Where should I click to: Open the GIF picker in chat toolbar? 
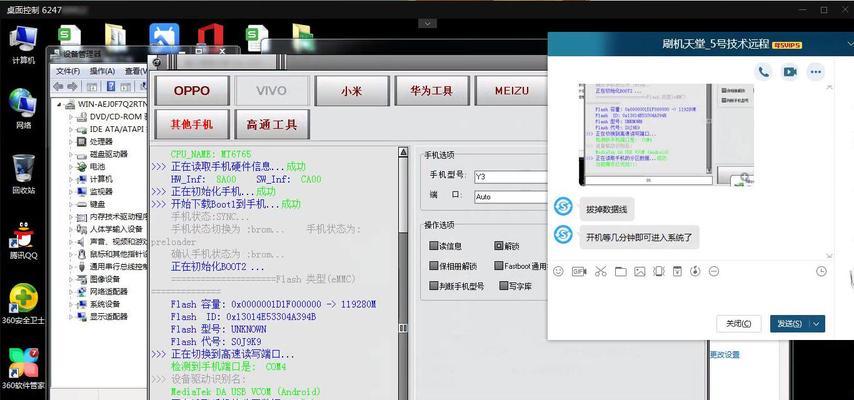pos(579,271)
